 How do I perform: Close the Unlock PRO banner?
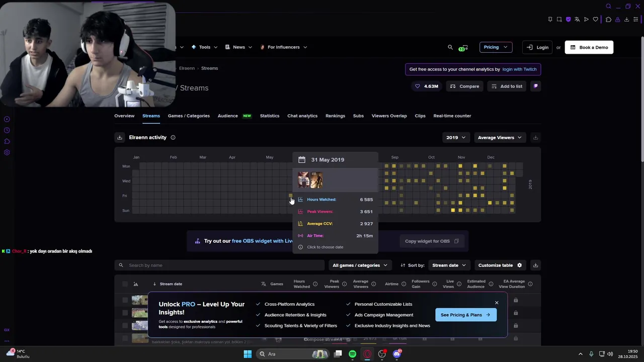(x=497, y=303)
